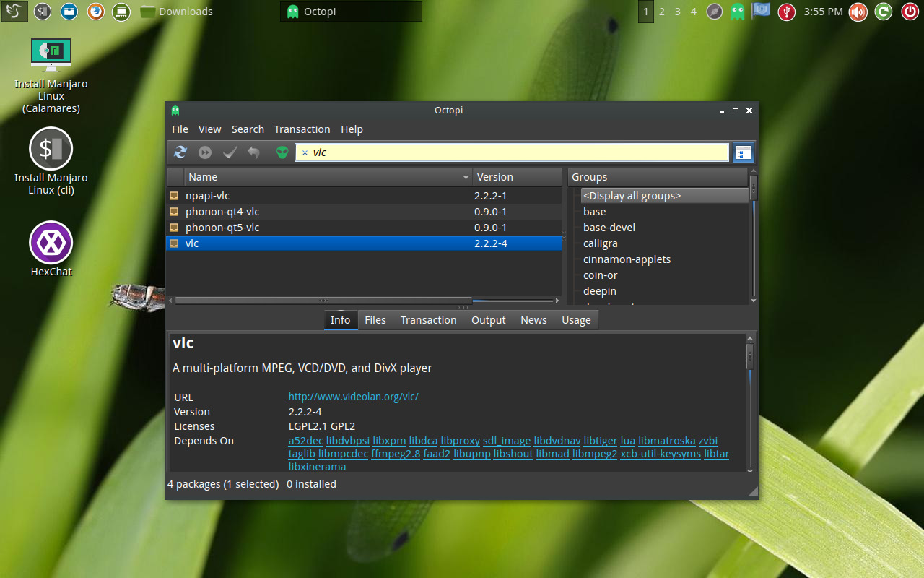Select the phonon-qt4-vlc package row
This screenshot has height=578, width=924.
click(x=364, y=212)
